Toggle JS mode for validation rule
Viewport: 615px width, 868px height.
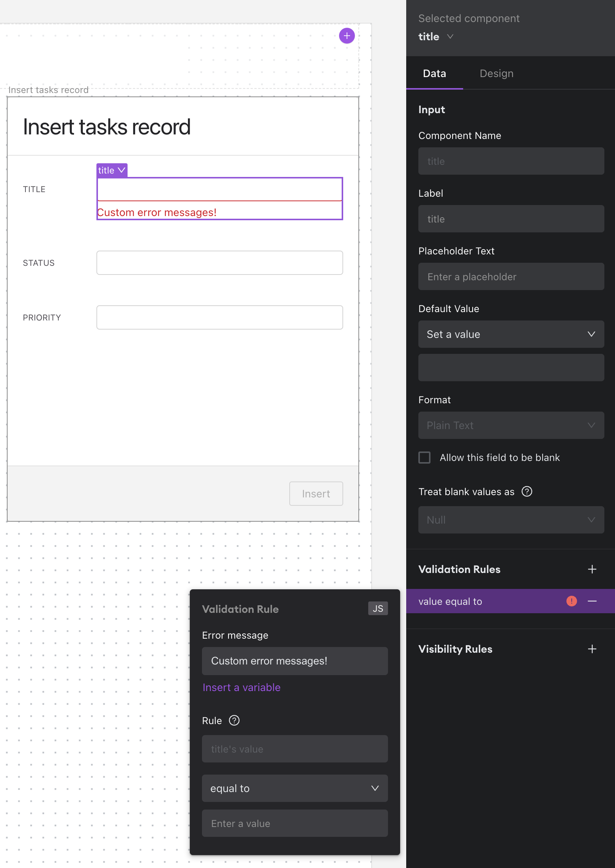tap(378, 608)
